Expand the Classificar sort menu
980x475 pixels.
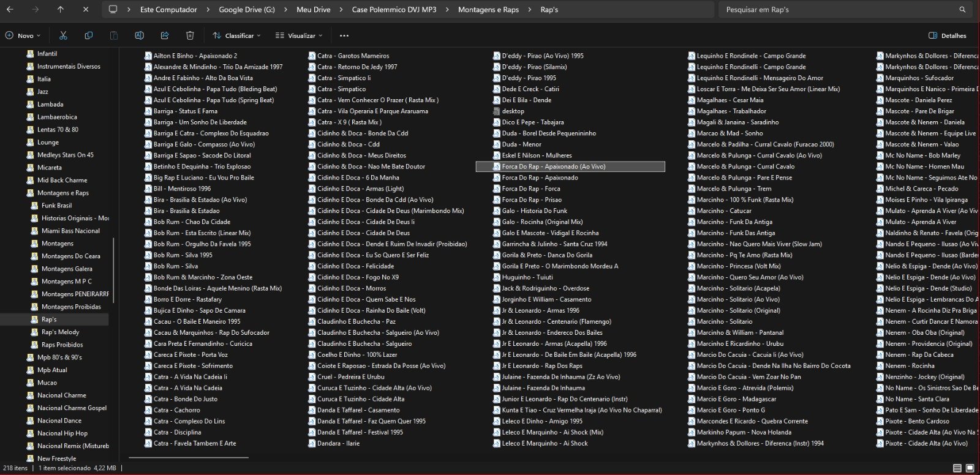(x=237, y=36)
